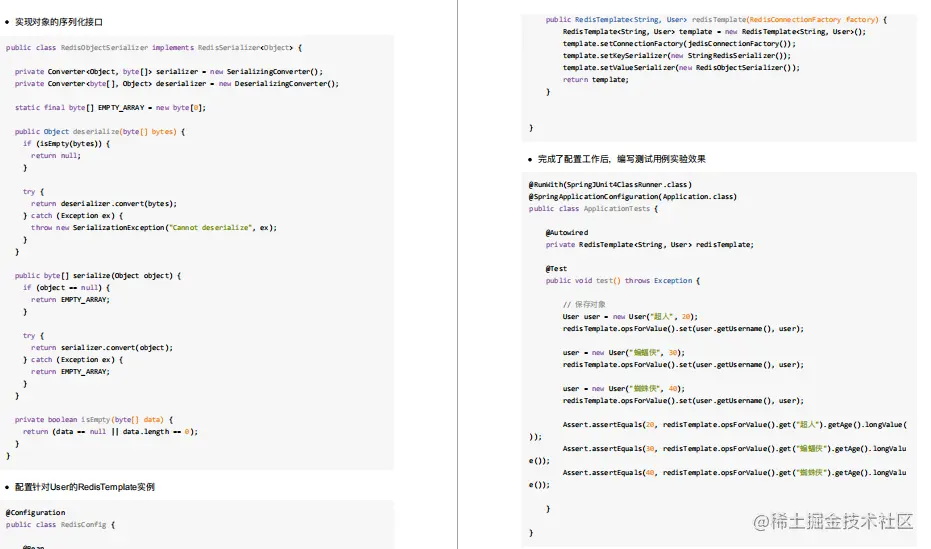The image size is (931, 549).
Task: Click the "@Configuration" annotation
Action: click(x=36, y=513)
